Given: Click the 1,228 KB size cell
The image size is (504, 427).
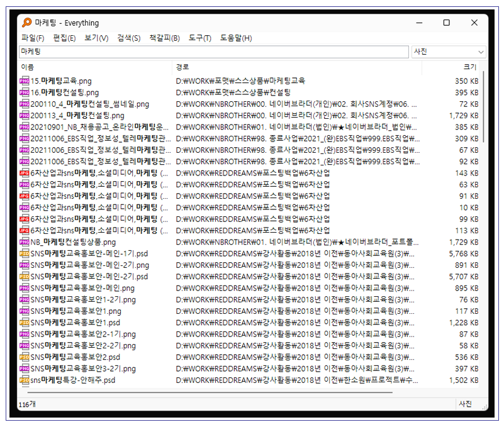Looking at the screenshot, I should (x=464, y=323).
